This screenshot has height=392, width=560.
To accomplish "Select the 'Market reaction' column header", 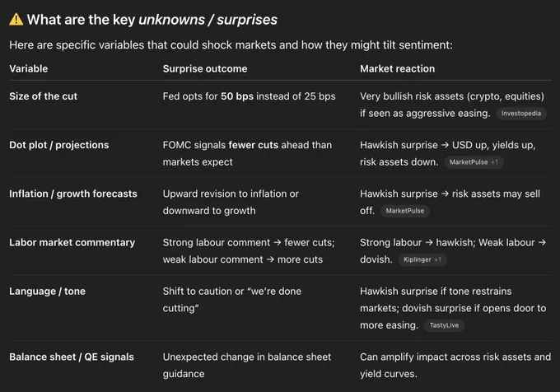I will tap(398, 68).
